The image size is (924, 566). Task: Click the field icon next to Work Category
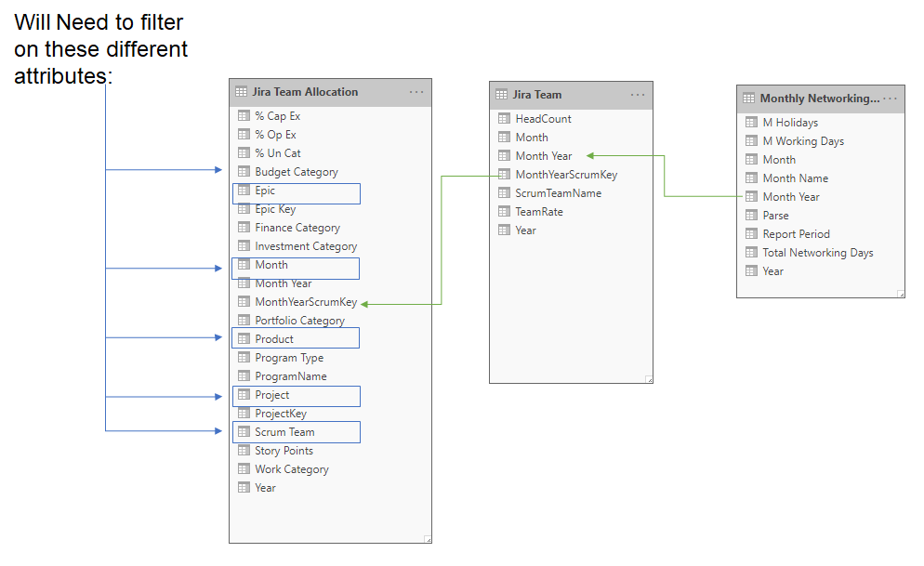pos(244,468)
